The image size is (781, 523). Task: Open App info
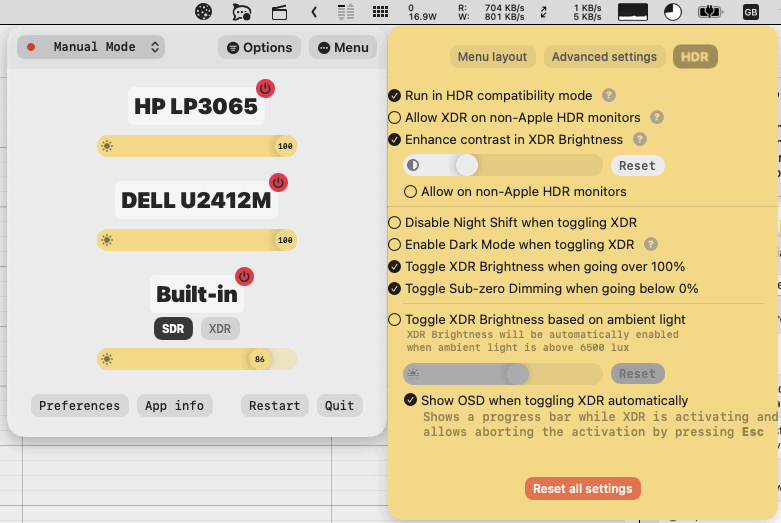pyautogui.click(x=174, y=405)
